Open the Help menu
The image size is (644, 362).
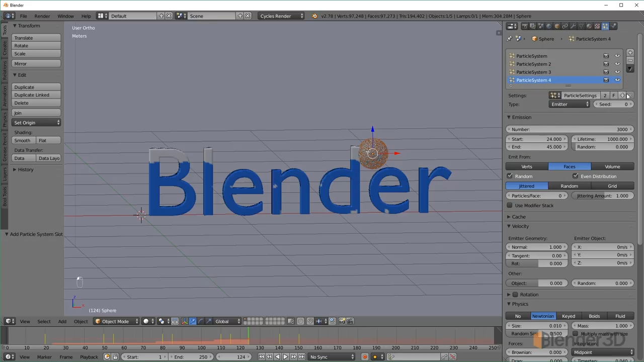tap(86, 16)
